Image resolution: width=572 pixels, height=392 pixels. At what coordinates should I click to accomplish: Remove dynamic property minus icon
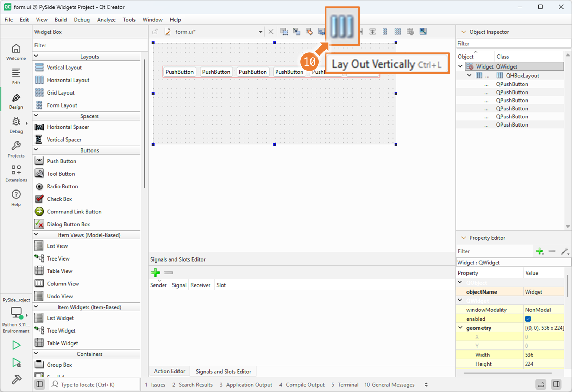pos(552,251)
